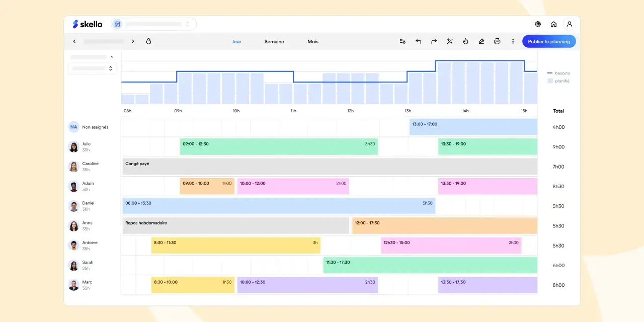644x322 pixels.
Task: Click the establishment shop icon
Action: [117, 24]
